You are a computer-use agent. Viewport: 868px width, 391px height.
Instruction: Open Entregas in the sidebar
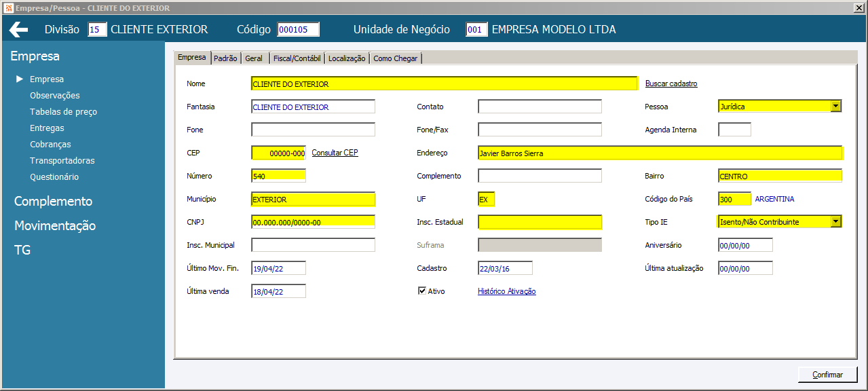click(x=47, y=128)
